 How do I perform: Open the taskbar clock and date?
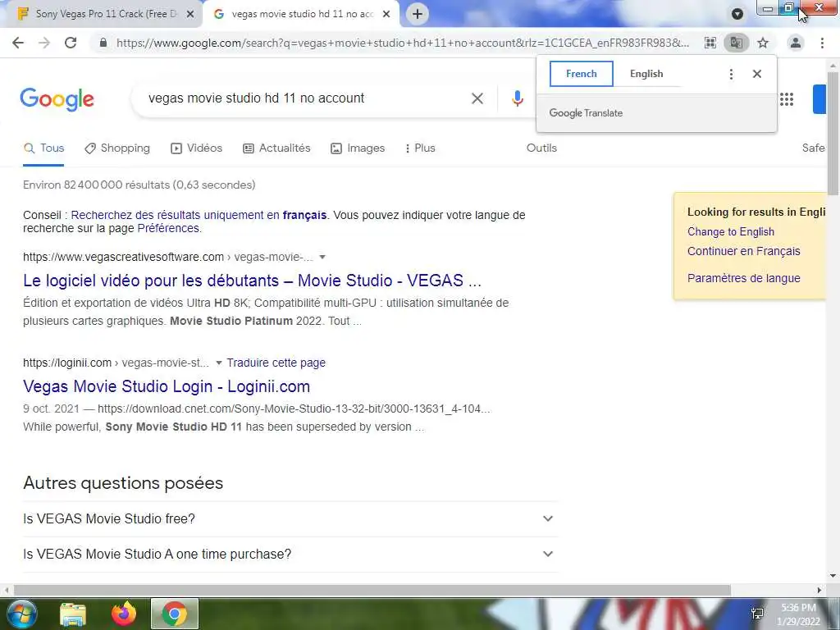798,614
